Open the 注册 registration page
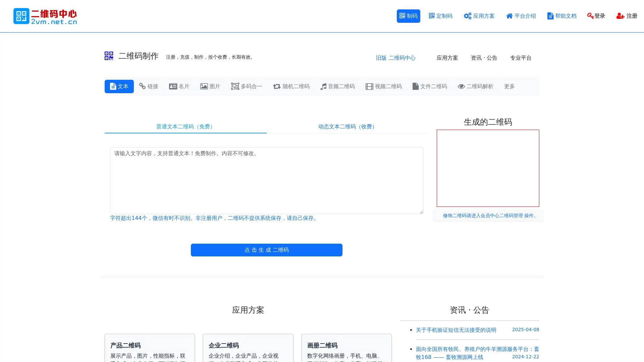Viewport: 644px width, 362px height. [627, 16]
